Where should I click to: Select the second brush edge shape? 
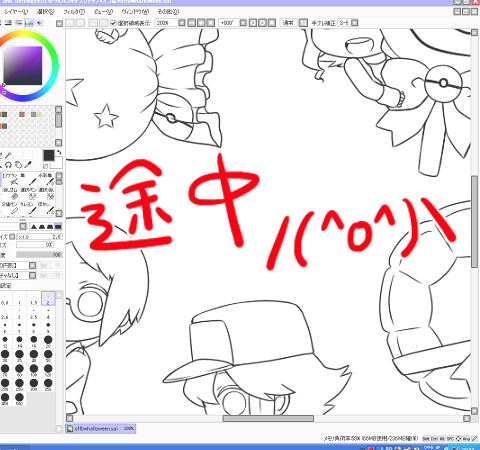coord(42,227)
